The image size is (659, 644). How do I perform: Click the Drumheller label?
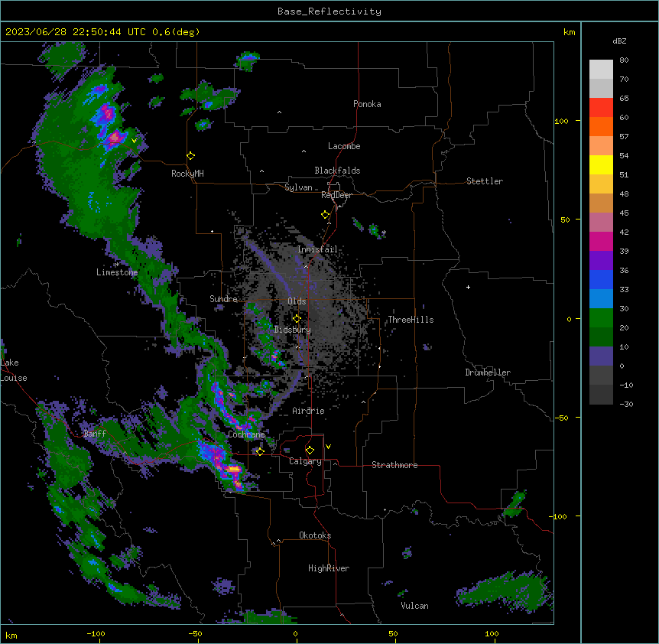click(488, 372)
